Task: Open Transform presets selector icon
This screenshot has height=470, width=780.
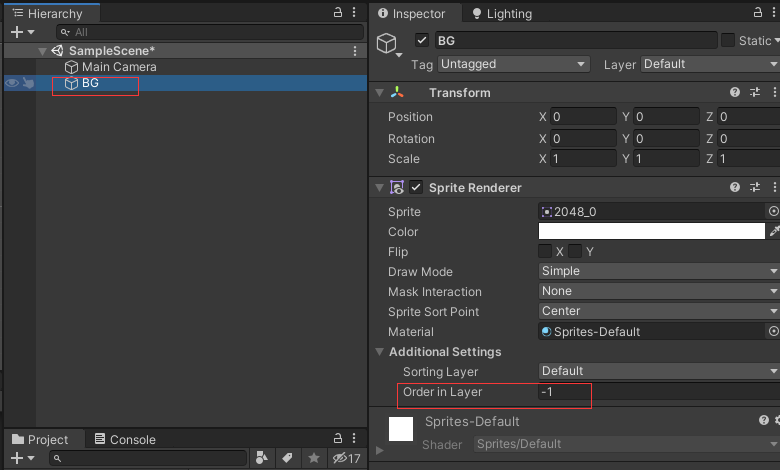Action: tap(755, 92)
